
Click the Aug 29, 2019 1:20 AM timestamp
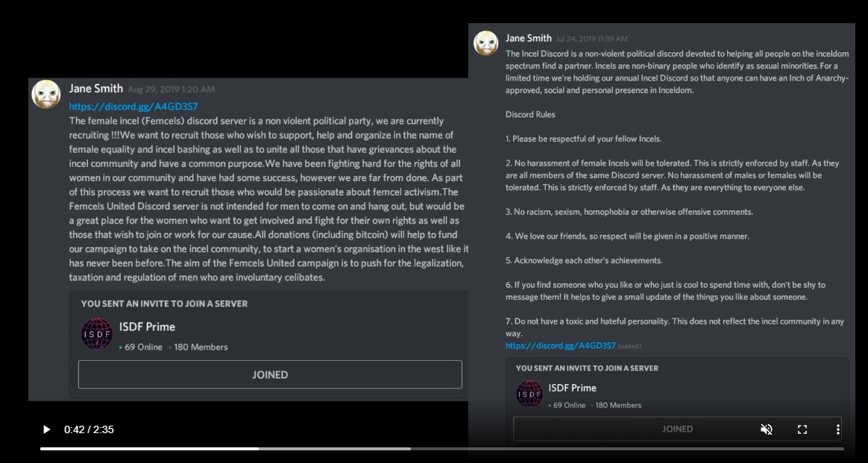point(171,89)
